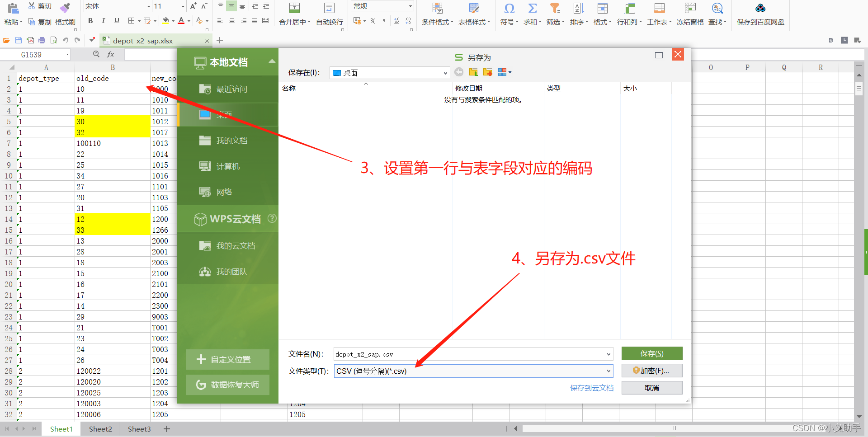The image size is (868, 437).
Task: Click the Sum (求和) sigma icon
Action: point(533,8)
